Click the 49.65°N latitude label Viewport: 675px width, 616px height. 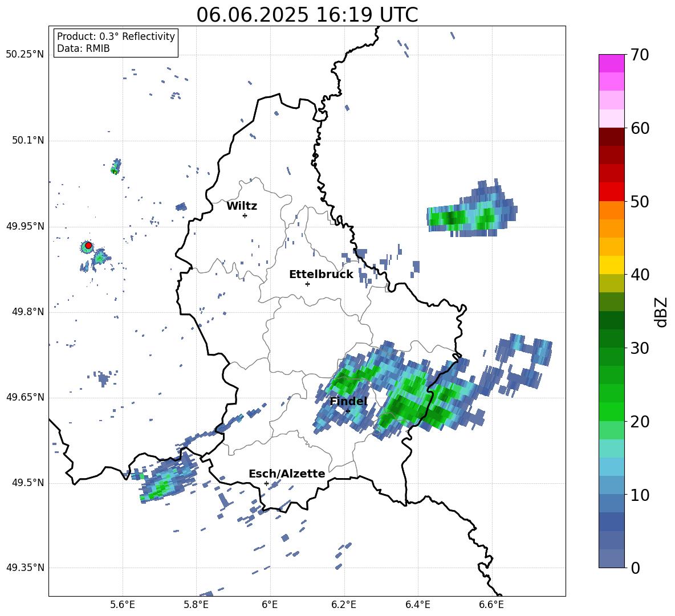[x=25, y=397]
